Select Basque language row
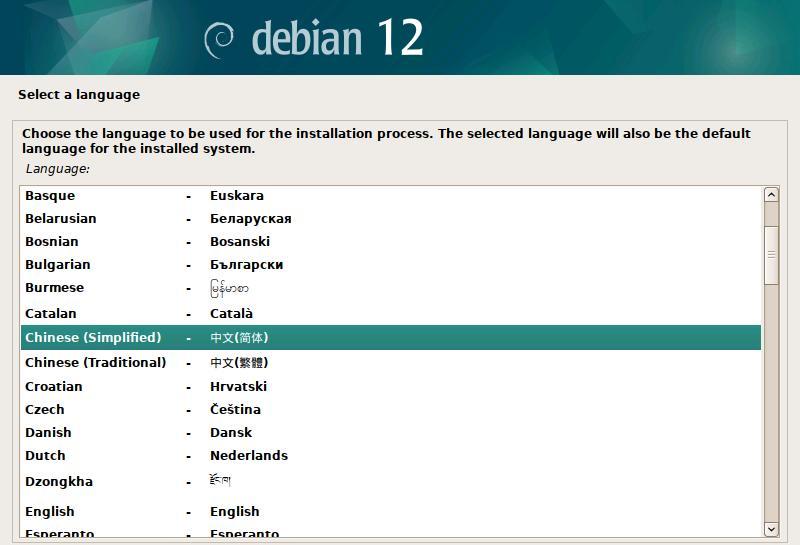The image size is (800, 545). (391, 196)
